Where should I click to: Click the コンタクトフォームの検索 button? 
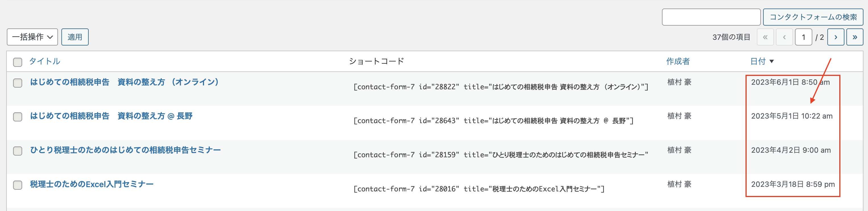click(813, 17)
